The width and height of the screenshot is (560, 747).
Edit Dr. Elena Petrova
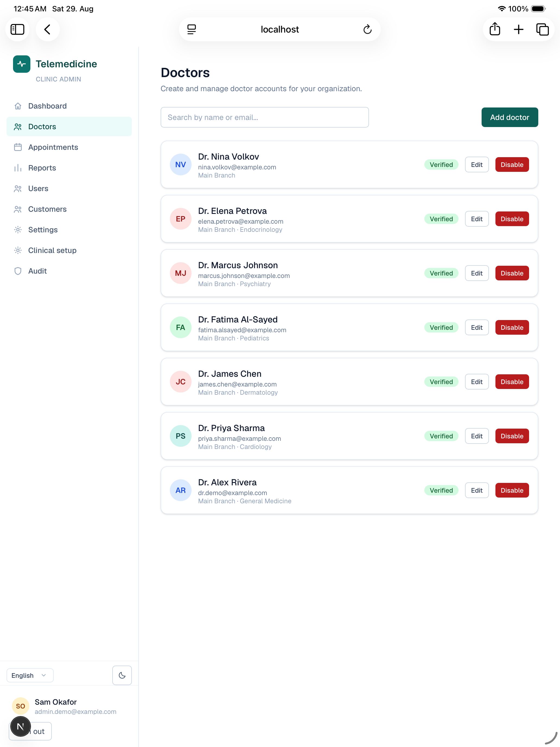(477, 219)
